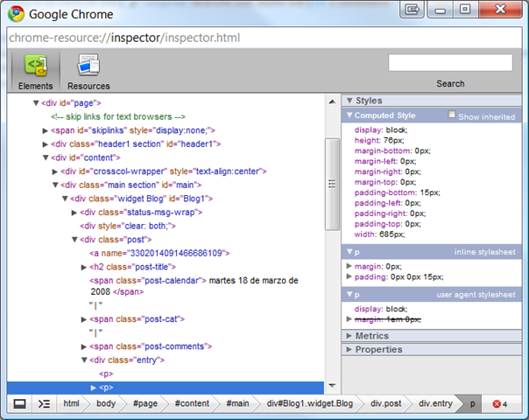
Task: Select the div style="clear: both;" node
Action: [128, 226]
